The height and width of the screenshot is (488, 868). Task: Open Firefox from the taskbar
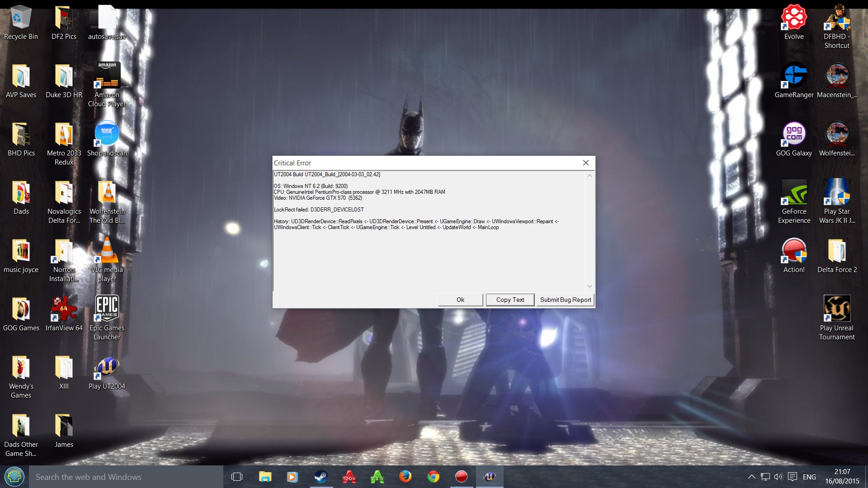[405, 477]
